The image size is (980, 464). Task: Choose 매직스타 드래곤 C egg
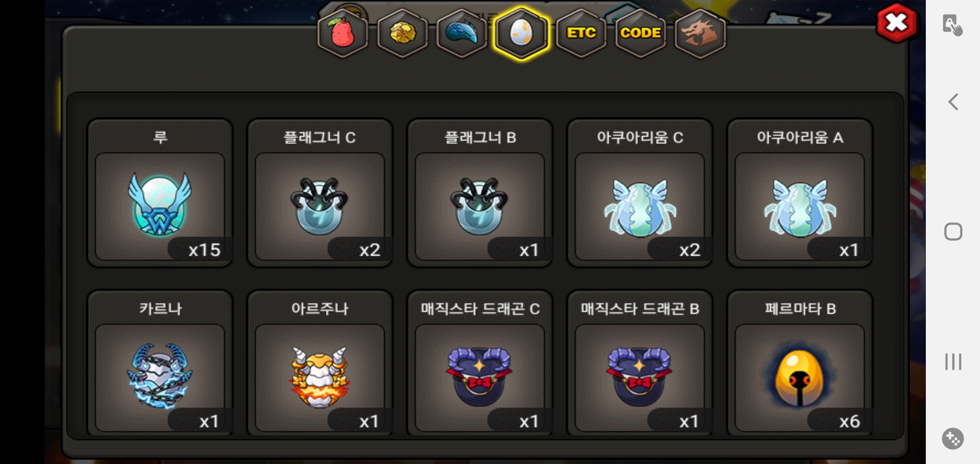[480, 363]
